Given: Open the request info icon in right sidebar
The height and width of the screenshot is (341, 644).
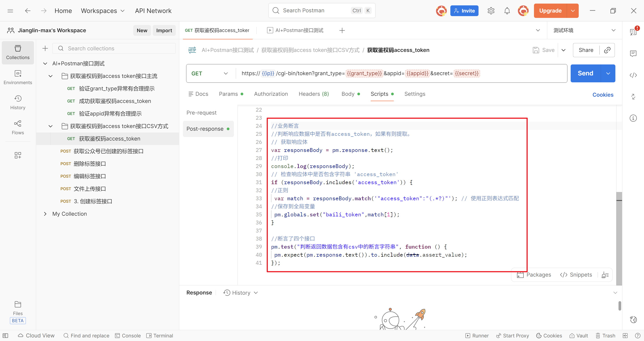Looking at the screenshot, I should (x=633, y=118).
